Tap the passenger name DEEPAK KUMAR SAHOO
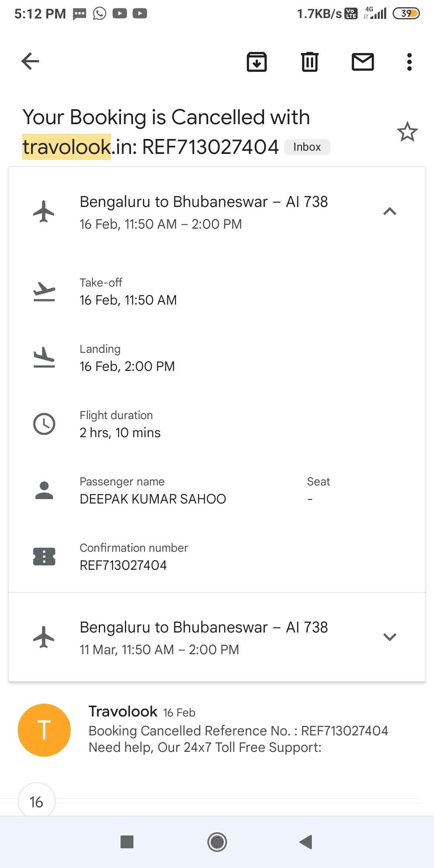The width and height of the screenshot is (434, 868). (153, 499)
